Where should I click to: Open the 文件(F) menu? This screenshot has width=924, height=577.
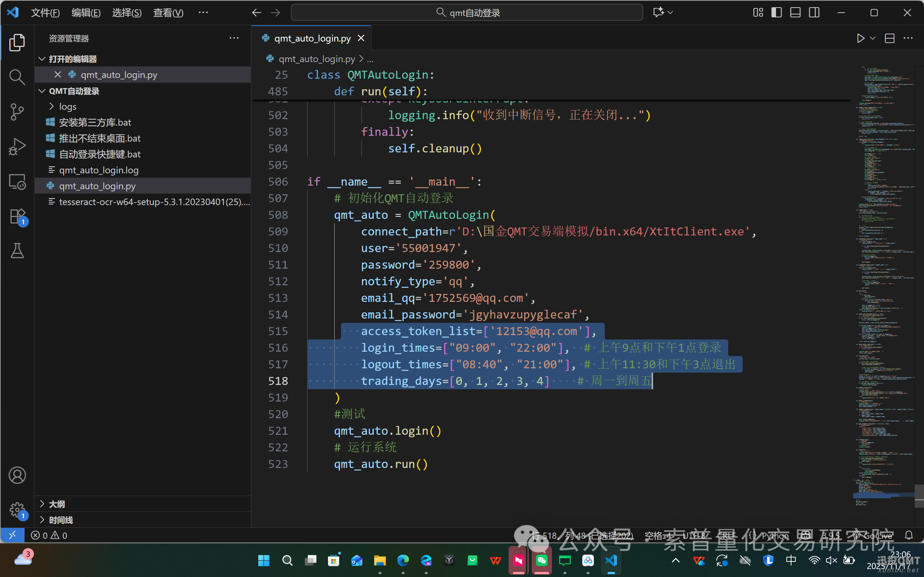click(45, 13)
